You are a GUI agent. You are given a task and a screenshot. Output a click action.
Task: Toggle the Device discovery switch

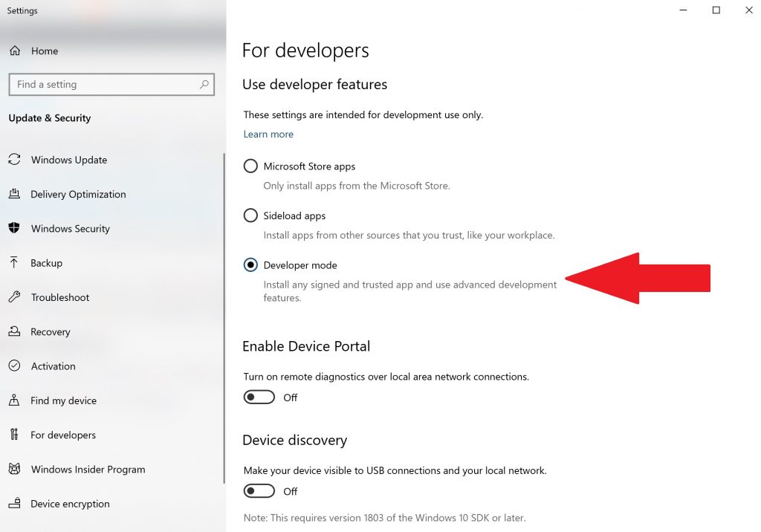click(x=259, y=491)
